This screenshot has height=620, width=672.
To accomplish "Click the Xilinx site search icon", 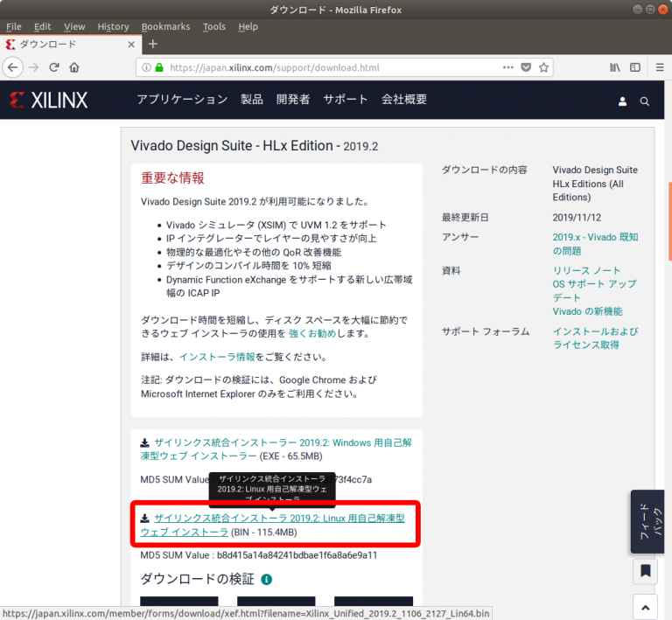I will tap(645, 101).
